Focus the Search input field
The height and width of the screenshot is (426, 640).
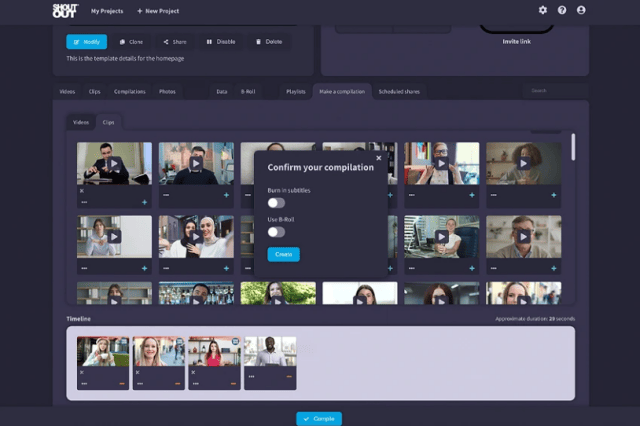pos(552,91)
